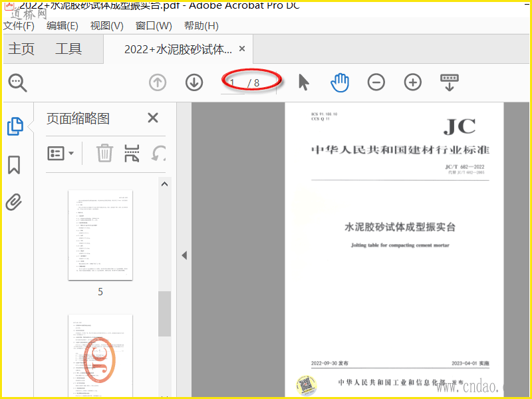The height and width of the screenshot is (399, 532).
Task: Collapse the navigation pane with triangle
Action: pyautogui.click(x=185, y=255)
